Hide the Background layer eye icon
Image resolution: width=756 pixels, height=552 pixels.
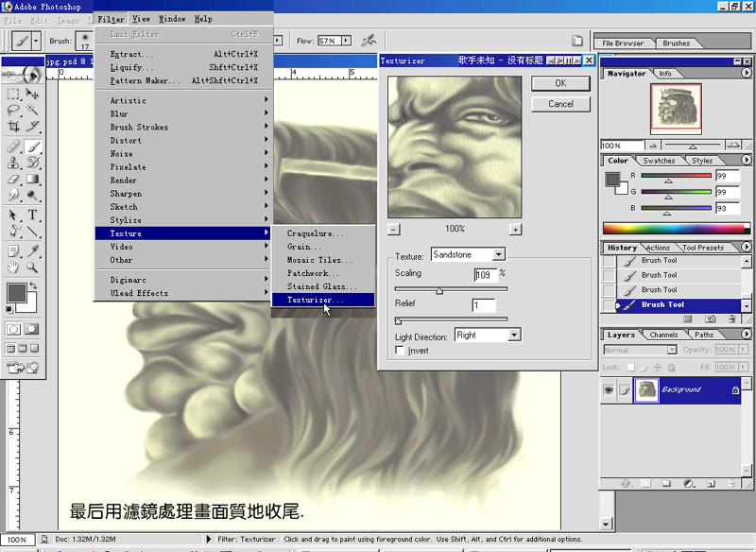pyautogui.click(x=609, y=390)
